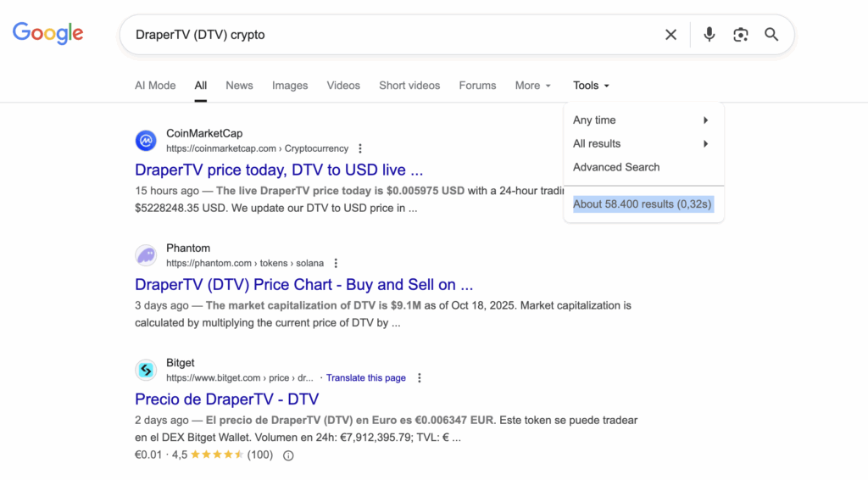The height and width of the screenshot is (480, 868).
Task: Expand the All results filter
Action: [642, 144]
